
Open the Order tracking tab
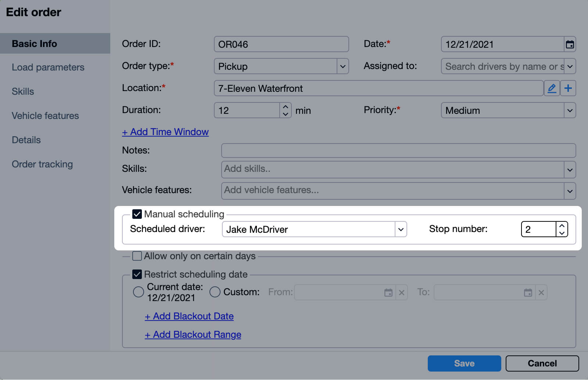(x=42, y=164)
